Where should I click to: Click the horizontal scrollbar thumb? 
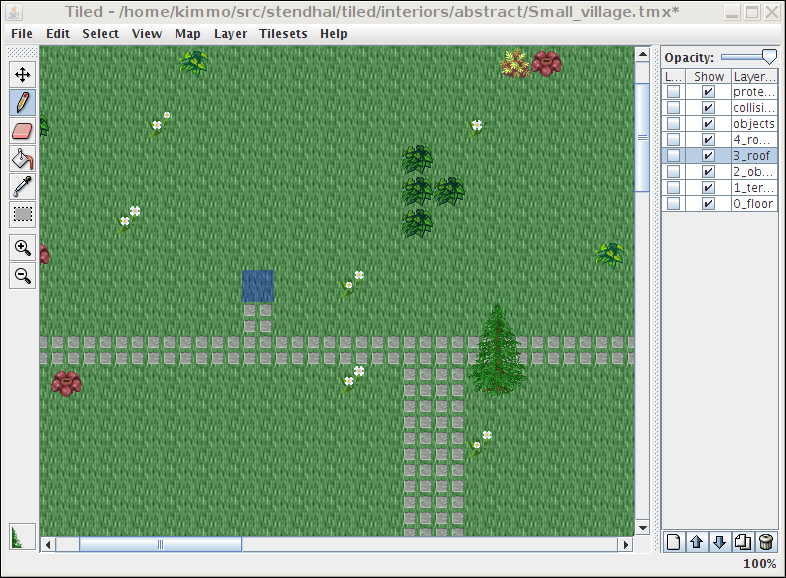click(160, 545)
